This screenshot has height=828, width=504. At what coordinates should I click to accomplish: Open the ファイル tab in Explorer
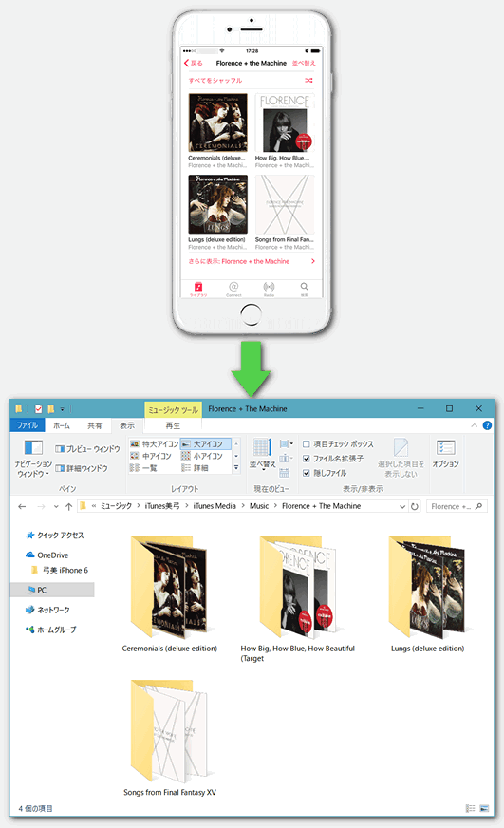point(27,425)
